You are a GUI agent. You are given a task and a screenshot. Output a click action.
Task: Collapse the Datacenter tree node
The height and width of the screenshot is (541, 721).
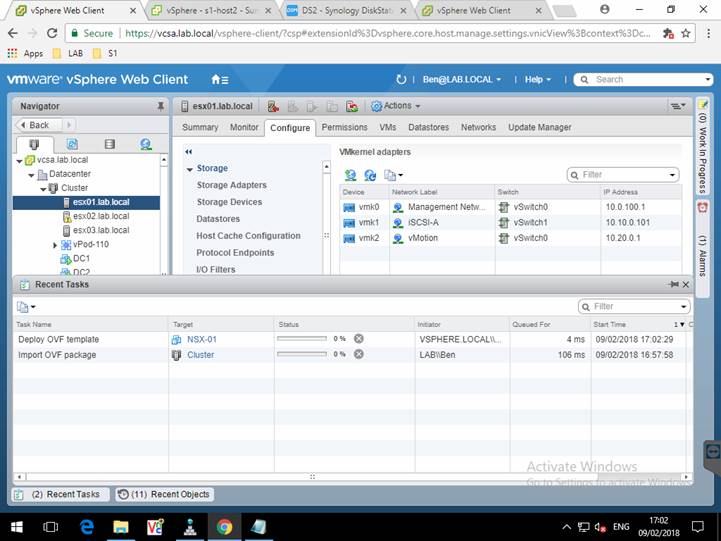click(x=31, y=175)
